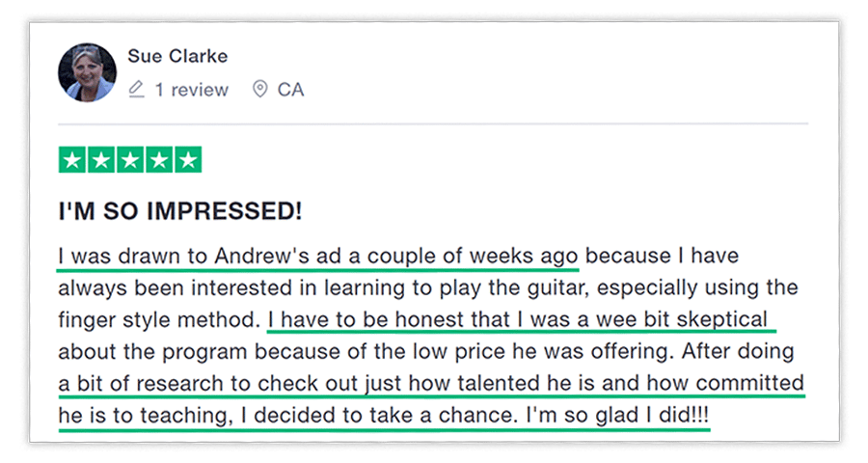This screenshot has width=868, height=463.
Task: Click Sue Clarke's profile photo
Action: click(87, 72)
